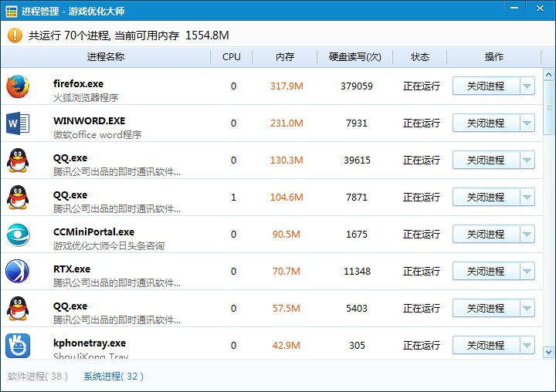556x392 pixels.
Task: Close the QQ.exe process using 130.3M
Action: click(x=486, y=161)
